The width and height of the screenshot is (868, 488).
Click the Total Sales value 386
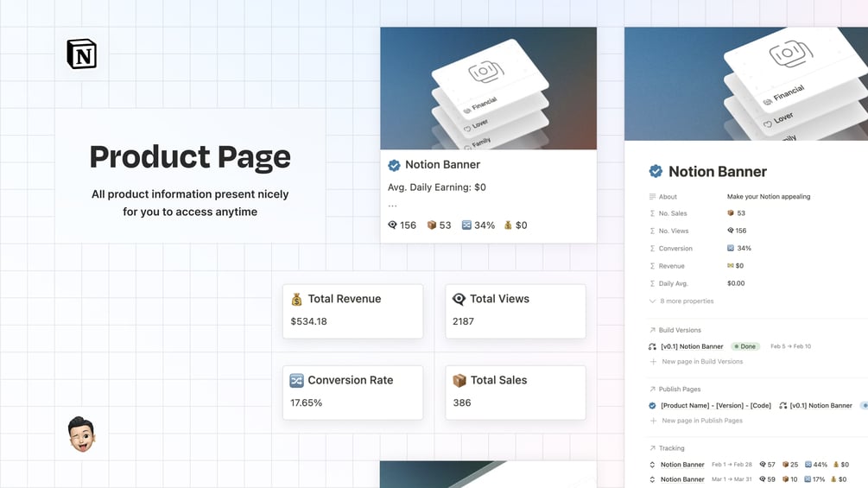pyautogui.click(x=462, y=402)
